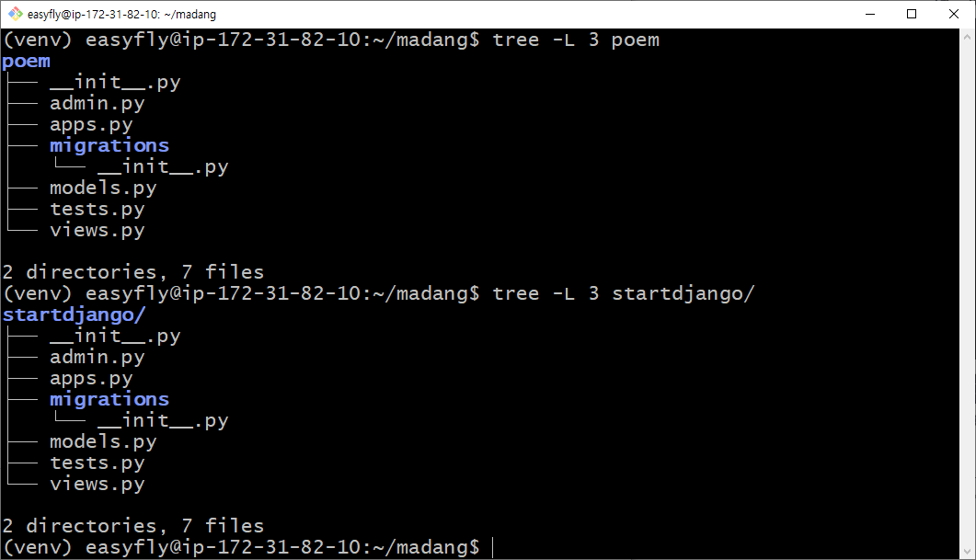Click admin.py in the poem listing

[98, 103]
